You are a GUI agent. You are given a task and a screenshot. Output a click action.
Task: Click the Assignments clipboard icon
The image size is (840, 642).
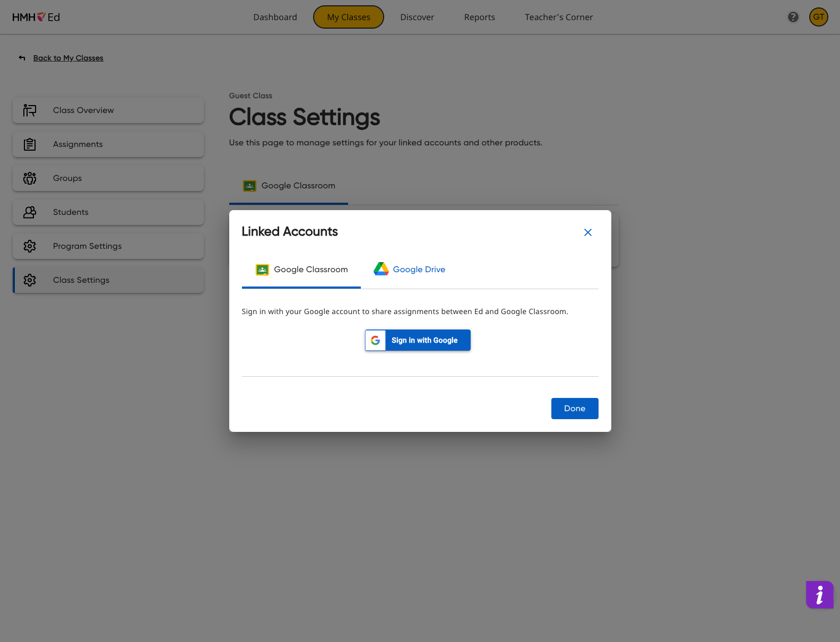(x=30, y=144)
